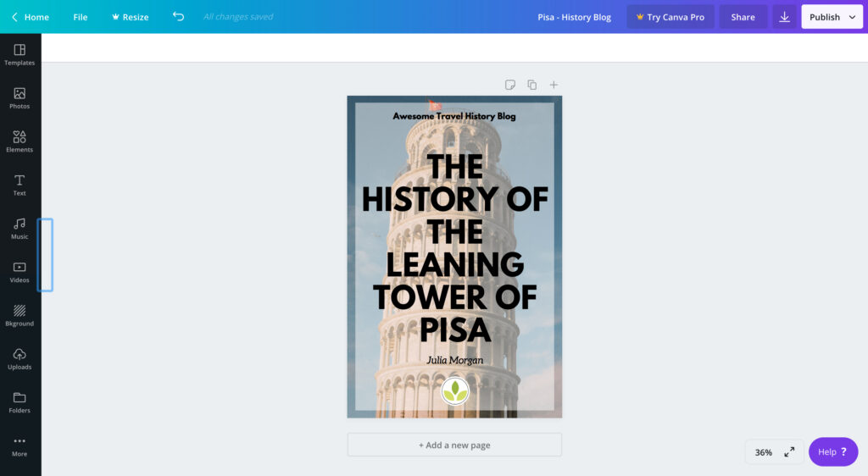Screen dimensions: 868x476
Task: Click the Download icon
Action: [784, 17]
